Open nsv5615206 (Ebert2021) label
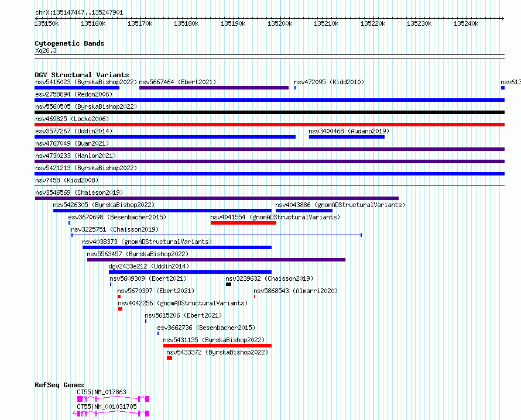This screenshot has height=420, width=521. tap(183, 315)
